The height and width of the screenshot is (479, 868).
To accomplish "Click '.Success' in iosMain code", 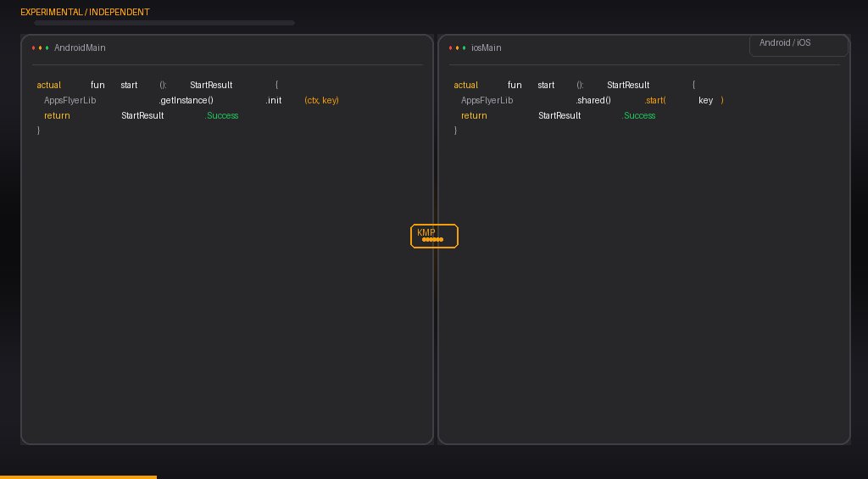I will 639,116.
